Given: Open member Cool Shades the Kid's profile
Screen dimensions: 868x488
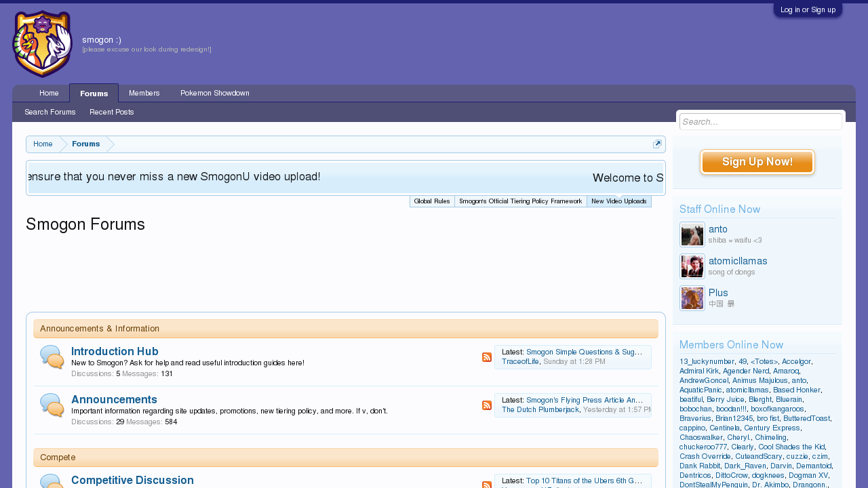Looking at the screenshot, I should pyautogui.click(x=791, y=447).
